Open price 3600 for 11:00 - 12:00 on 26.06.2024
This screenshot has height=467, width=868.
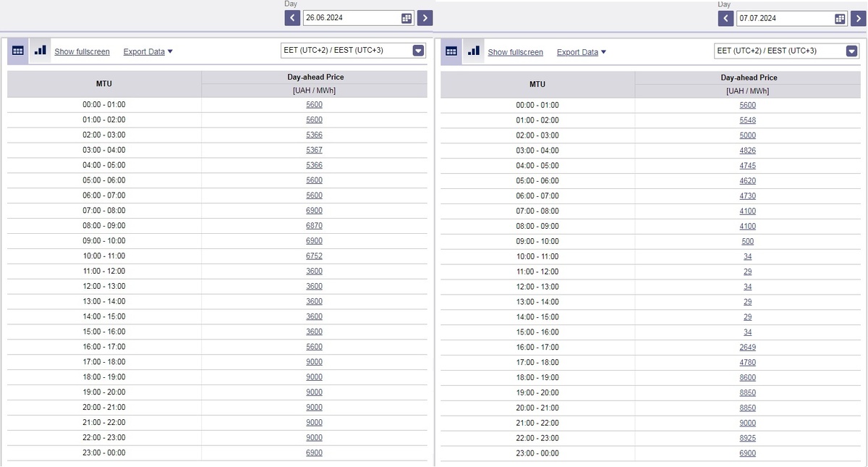[315, 272]
